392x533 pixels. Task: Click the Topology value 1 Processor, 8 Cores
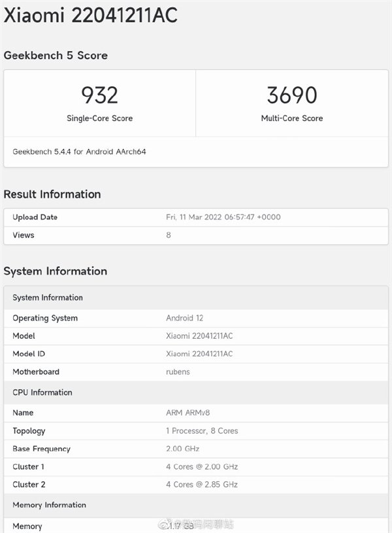click(202, 431)
